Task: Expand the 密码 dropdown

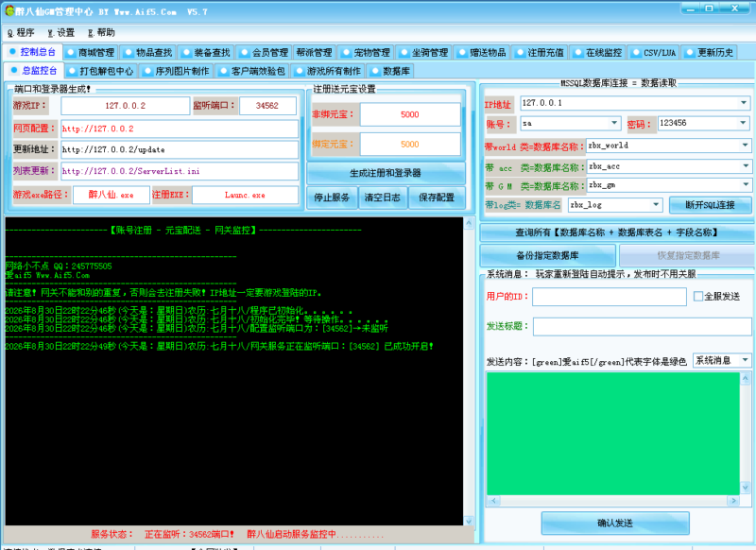Action: click(x=744, y=123)
